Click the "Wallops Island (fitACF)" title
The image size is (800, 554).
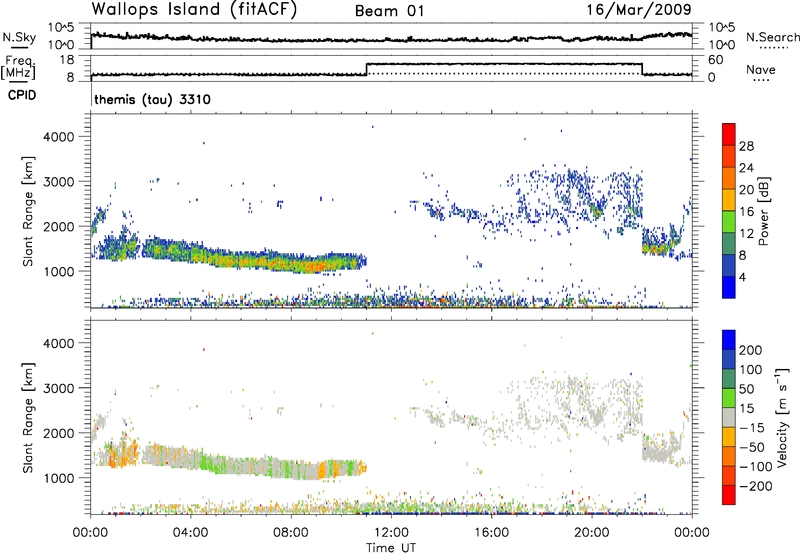click(194, 9)
